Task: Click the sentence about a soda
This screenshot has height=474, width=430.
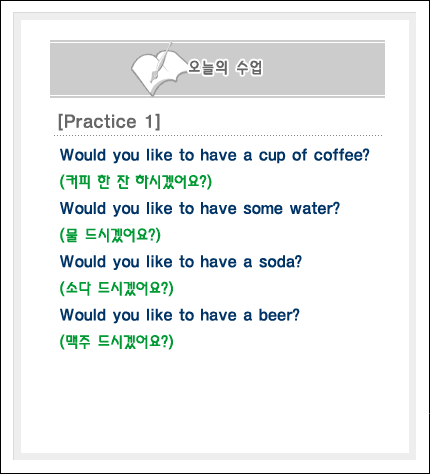Action: point(181,262)
